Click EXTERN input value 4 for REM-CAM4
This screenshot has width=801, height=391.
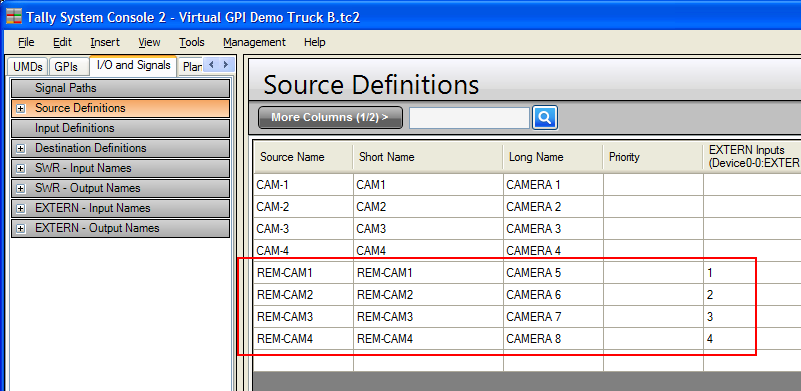pos(752,339)
